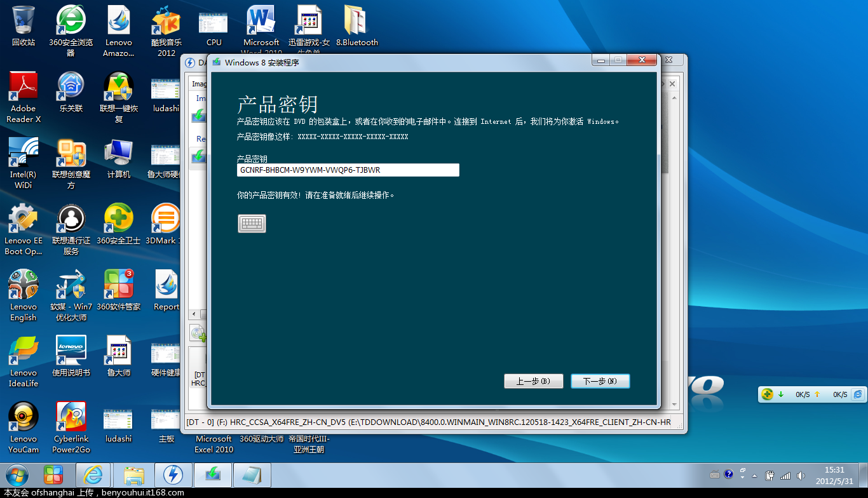The height and width of the screenshot is (498, 868).
Task: Switch to Windows 8 setup taskbar button
Action: [213, 475]
